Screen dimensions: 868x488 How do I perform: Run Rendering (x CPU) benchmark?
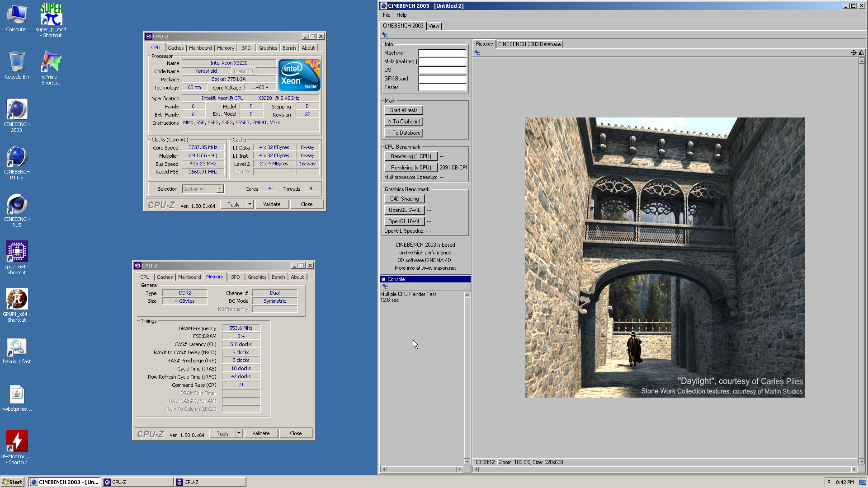411,168
